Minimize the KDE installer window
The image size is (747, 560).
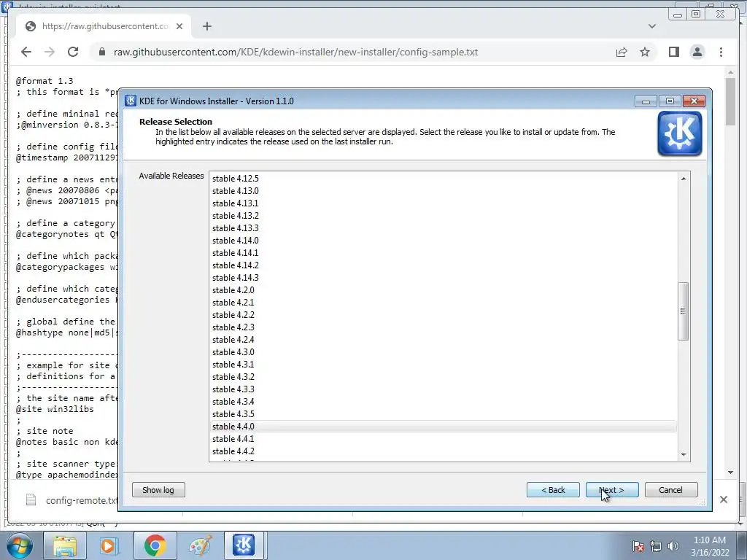point(646,101)
